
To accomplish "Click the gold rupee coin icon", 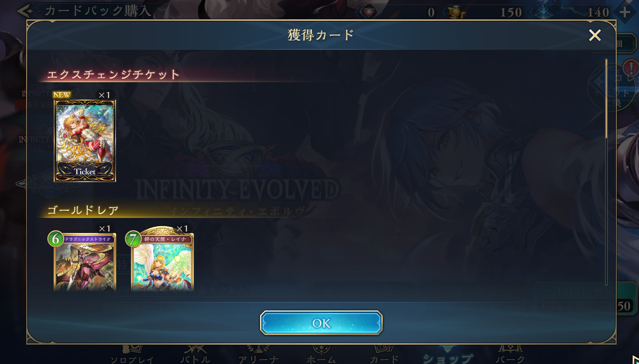I will (455, 12).
